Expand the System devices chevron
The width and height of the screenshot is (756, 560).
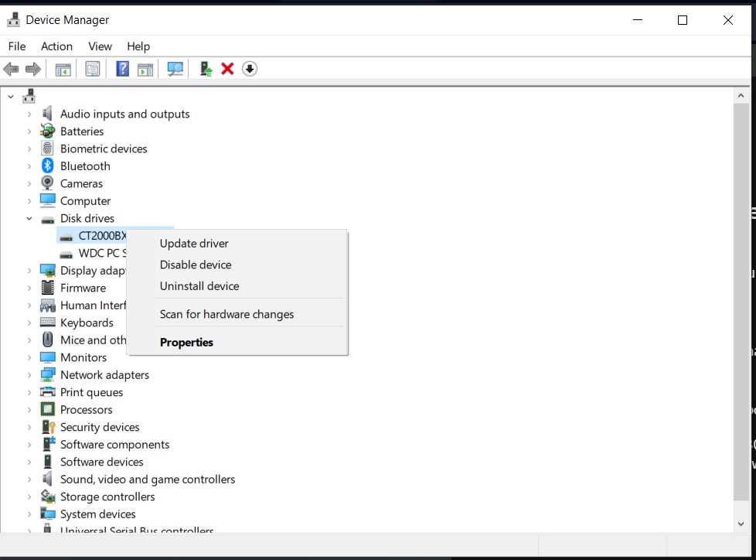[29, 514]
